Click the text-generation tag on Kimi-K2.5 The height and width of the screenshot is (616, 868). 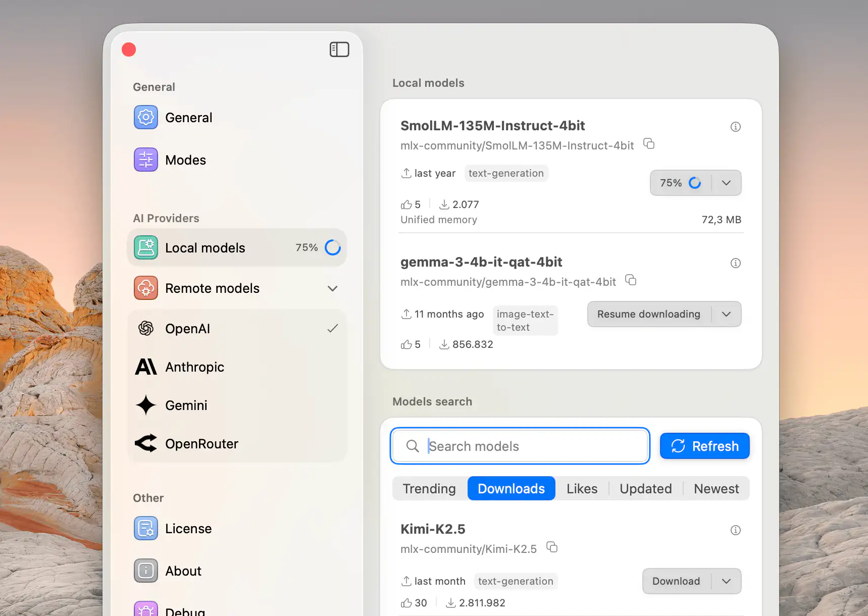(516, 581)
